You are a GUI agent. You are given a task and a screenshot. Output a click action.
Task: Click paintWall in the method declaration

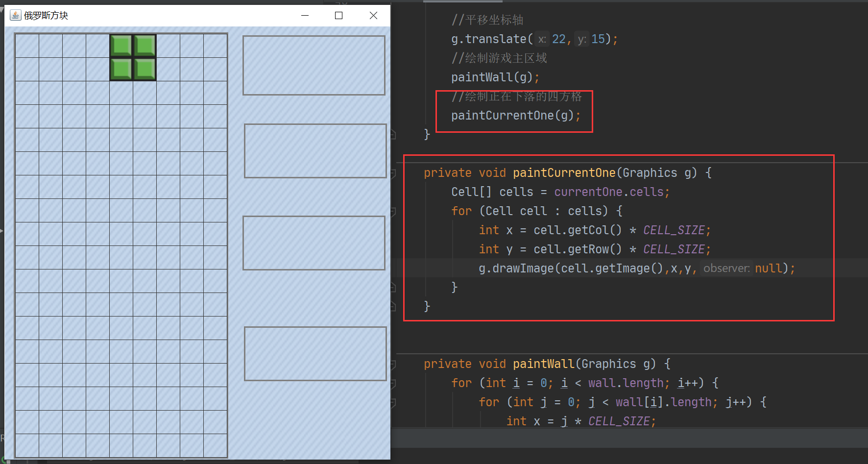(544, 364)
